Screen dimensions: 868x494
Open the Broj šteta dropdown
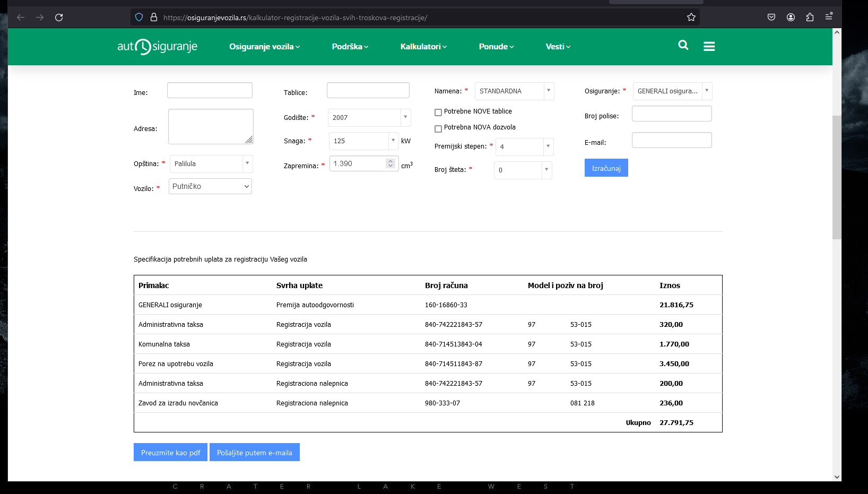523,170
